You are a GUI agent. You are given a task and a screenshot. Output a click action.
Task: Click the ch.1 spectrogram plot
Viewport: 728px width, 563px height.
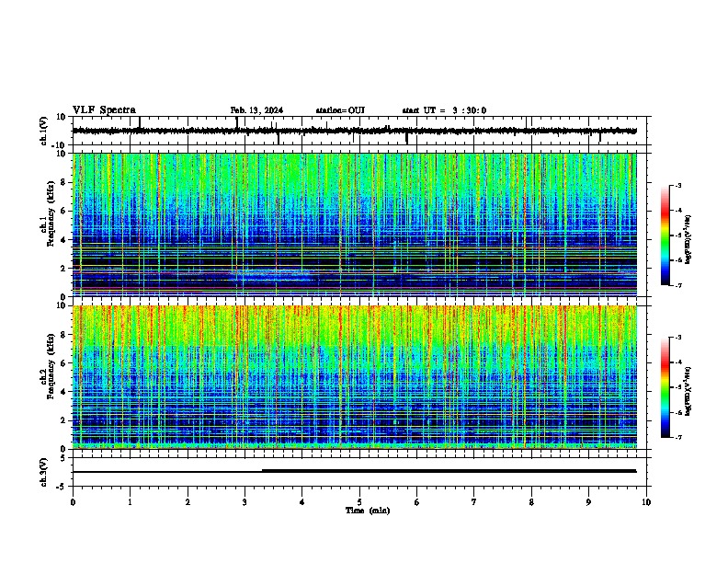[355, 224]
